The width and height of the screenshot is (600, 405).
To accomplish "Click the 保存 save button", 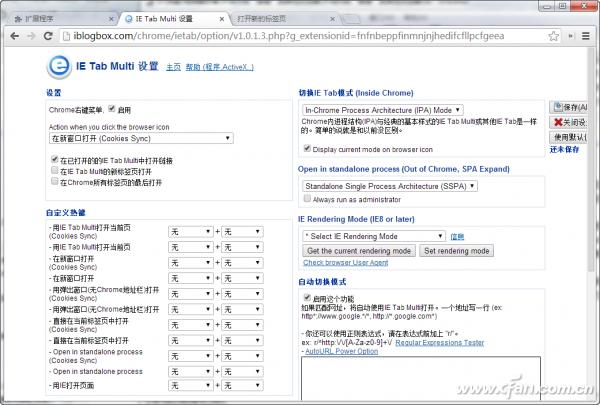I will pos(569,107).
